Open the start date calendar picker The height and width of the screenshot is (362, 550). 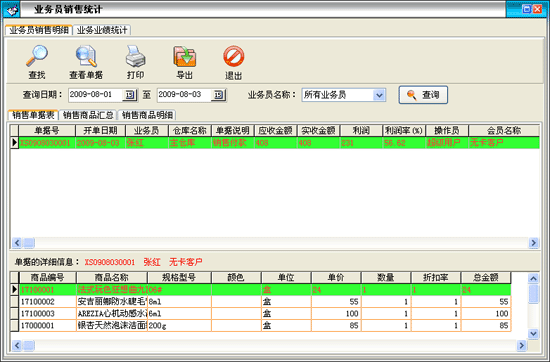(x=130, y=95)
